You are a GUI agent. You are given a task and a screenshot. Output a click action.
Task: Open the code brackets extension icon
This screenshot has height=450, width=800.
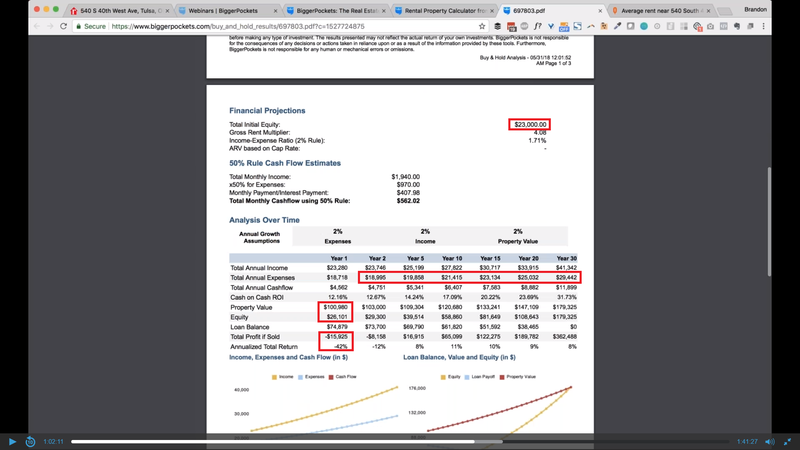[723, 26]
